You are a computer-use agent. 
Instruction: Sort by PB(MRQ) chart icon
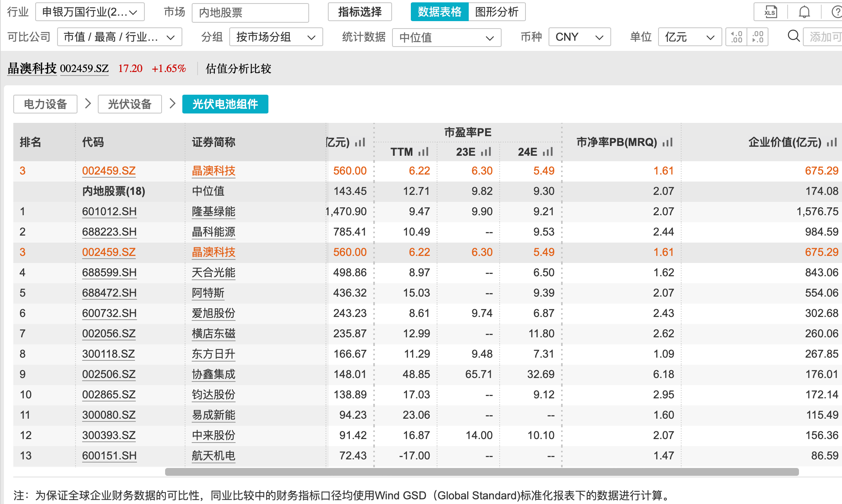pyautogui.click(x=667, y=142)
